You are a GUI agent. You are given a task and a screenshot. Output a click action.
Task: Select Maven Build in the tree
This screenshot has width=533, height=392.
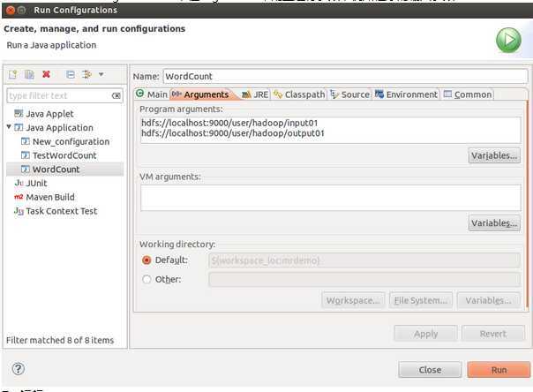pyautogui.click(x=50, y=197)
